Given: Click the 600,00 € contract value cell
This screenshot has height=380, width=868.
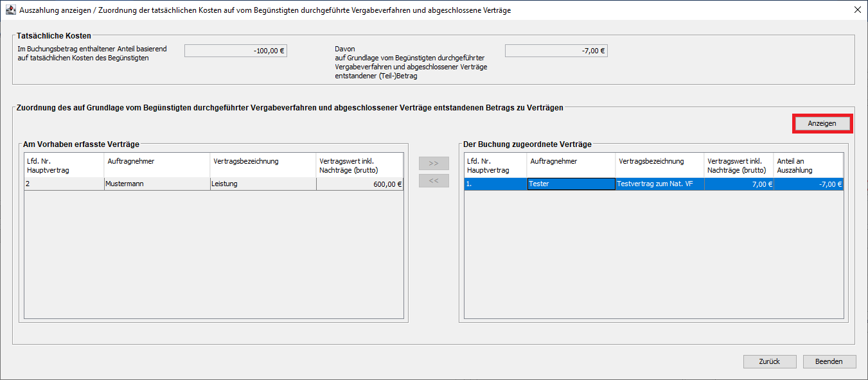Looking at the screenshot, I should pos(360,184).
